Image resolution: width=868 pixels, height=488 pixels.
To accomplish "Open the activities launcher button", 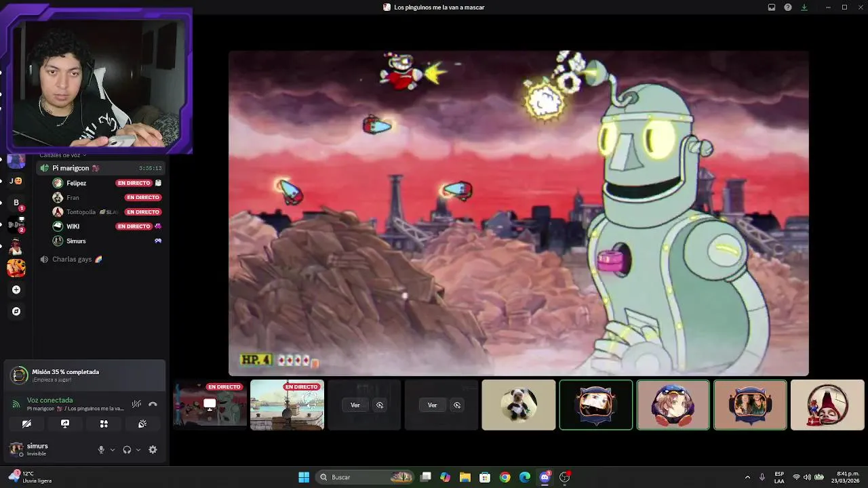I will point(104,424).
